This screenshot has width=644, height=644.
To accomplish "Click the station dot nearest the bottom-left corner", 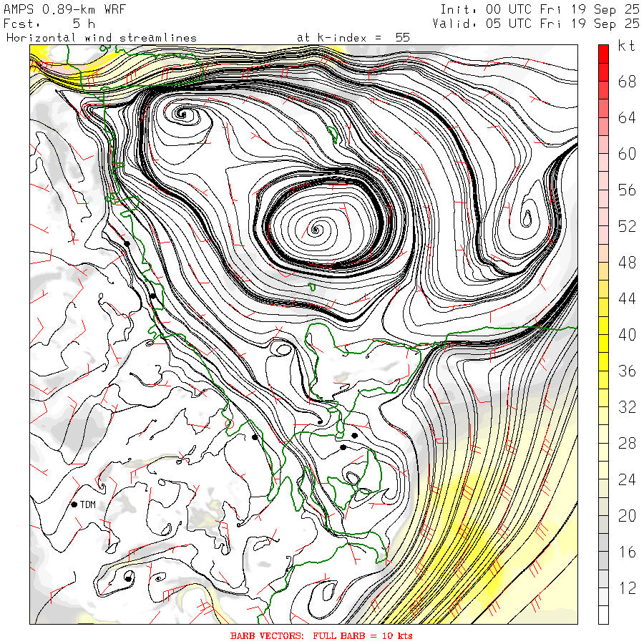I will click(128, 577).
